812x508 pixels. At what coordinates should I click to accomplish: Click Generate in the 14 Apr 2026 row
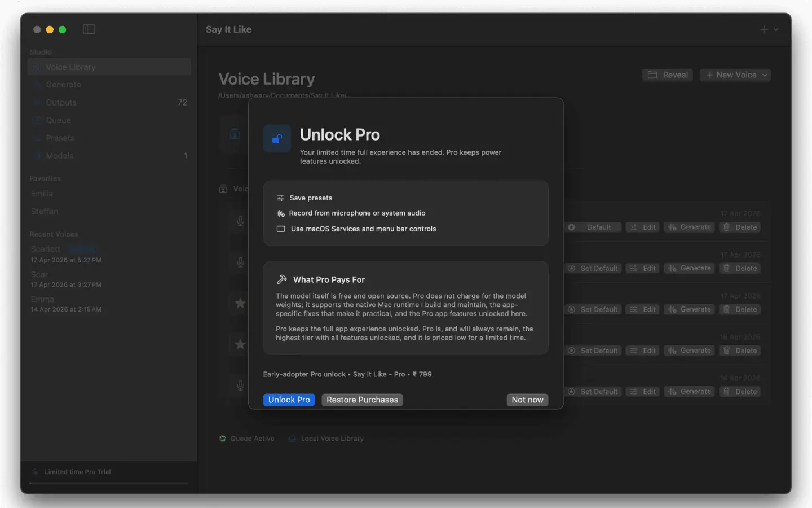[690, 392]
